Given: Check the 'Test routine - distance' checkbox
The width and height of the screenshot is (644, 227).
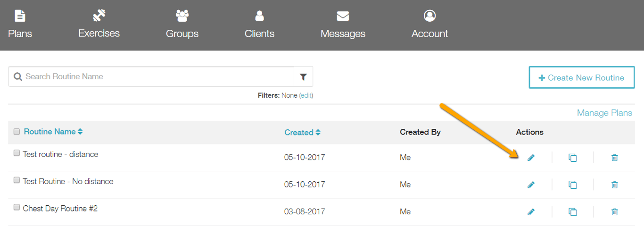Looking at the screenshot, I should coord(17,153).
